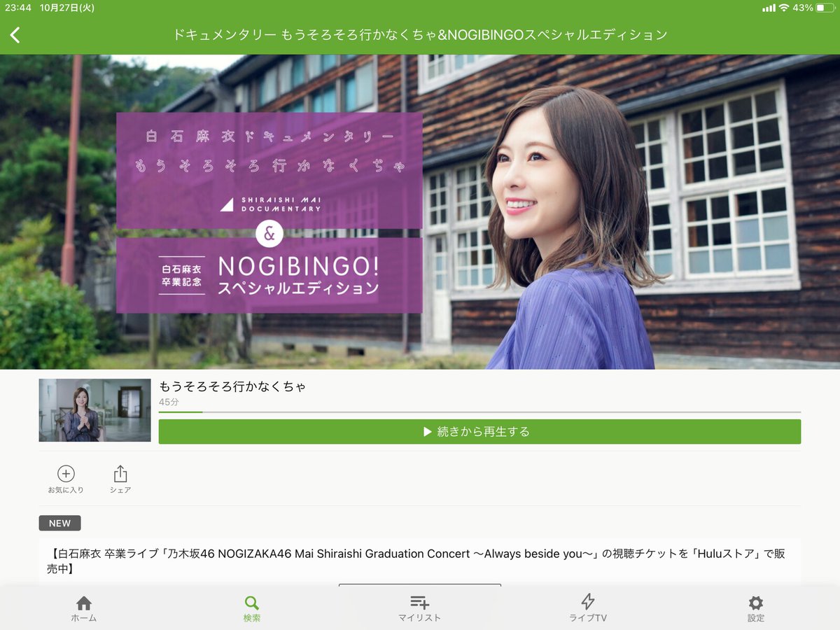Expand the NEW announcement section
This screenshot has width=840, height=630.
(59, 523)
